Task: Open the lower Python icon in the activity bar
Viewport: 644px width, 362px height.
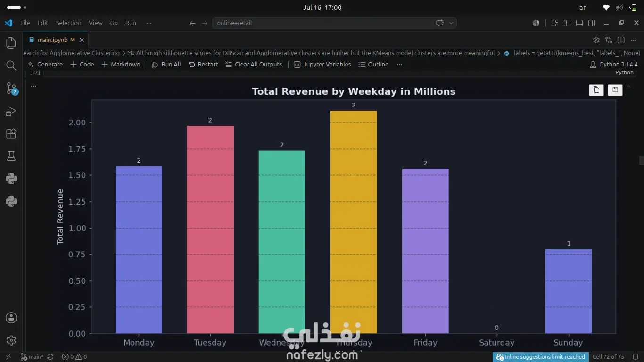Action: tap(11, 201)
